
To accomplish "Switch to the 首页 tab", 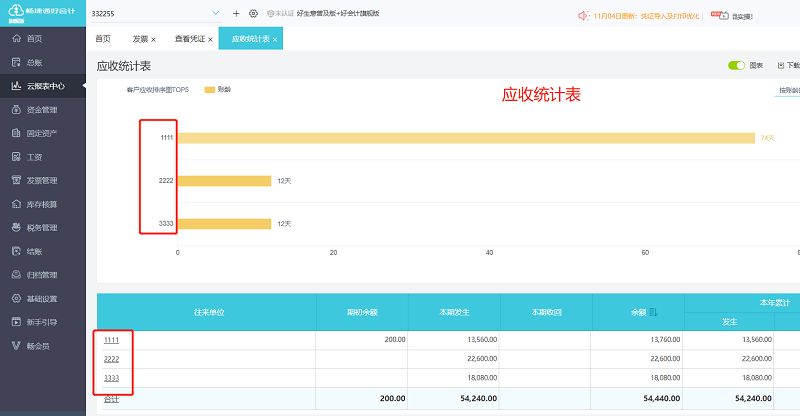I will point(103,38).
